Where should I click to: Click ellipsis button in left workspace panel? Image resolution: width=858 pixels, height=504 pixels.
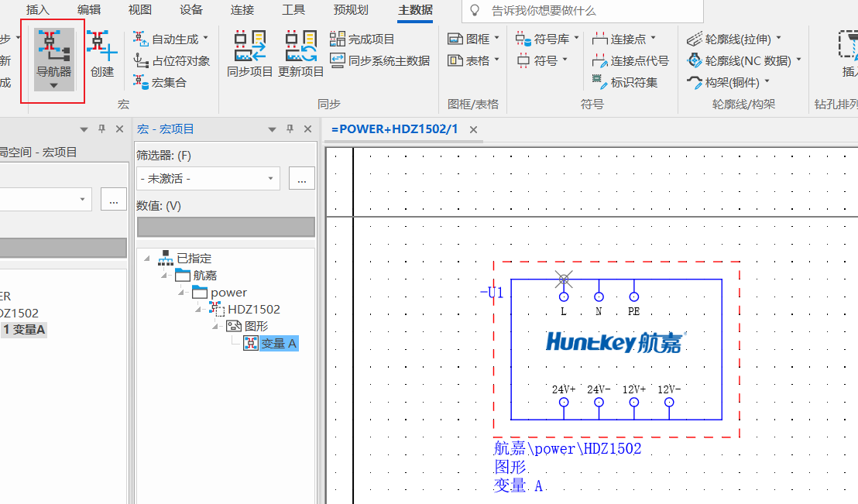tap(113, 199)
